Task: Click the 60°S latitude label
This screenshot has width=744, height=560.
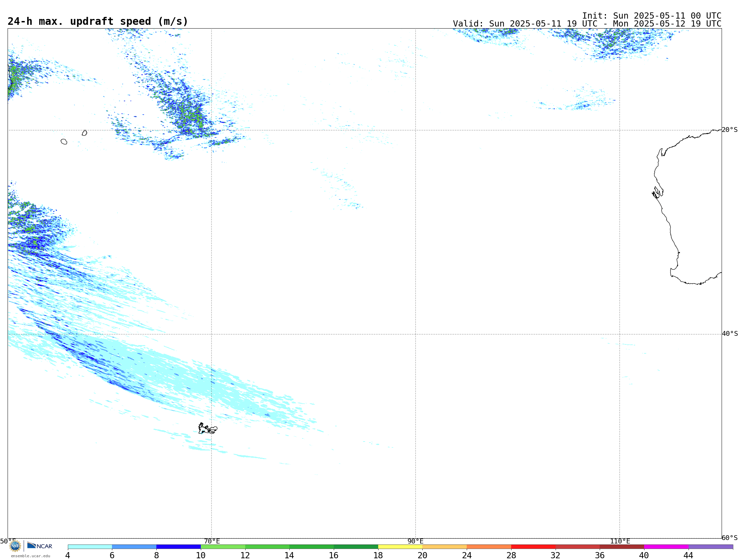Action: pos(730,538)
